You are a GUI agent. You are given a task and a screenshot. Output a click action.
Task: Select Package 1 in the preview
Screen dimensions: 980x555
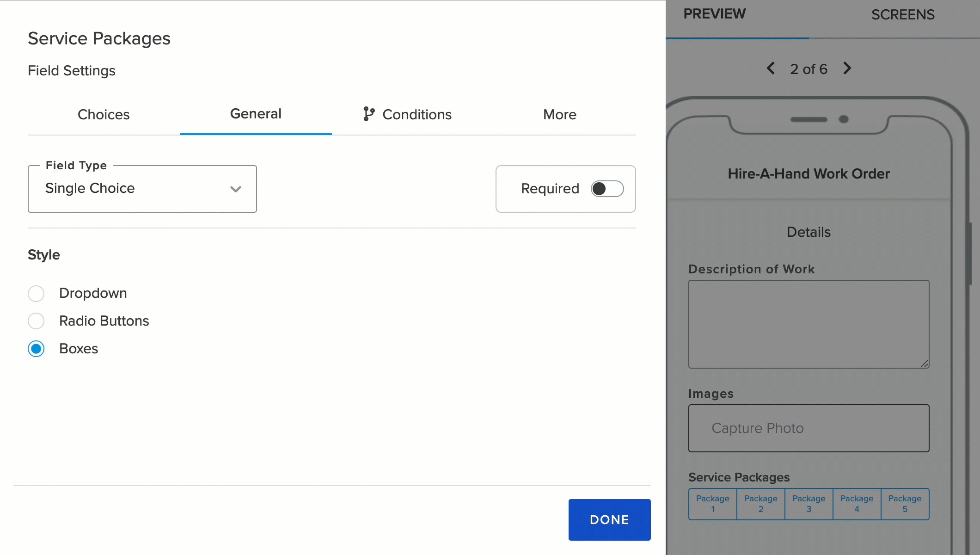pos(712,504)
